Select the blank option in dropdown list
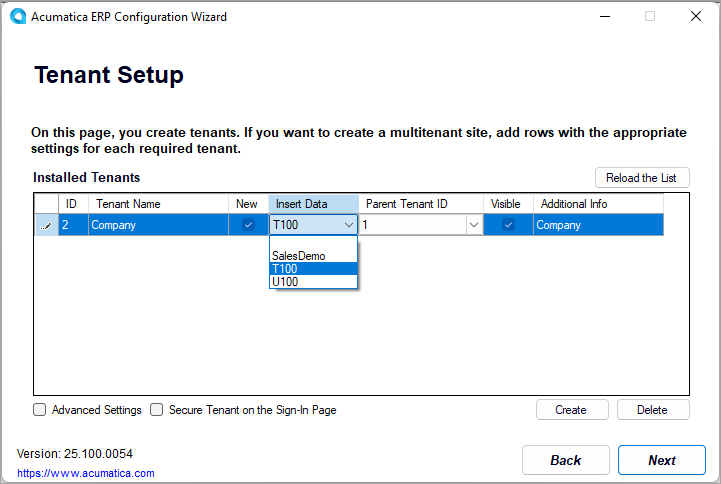Viewport: 721px width, 484px height. (312, 243)
